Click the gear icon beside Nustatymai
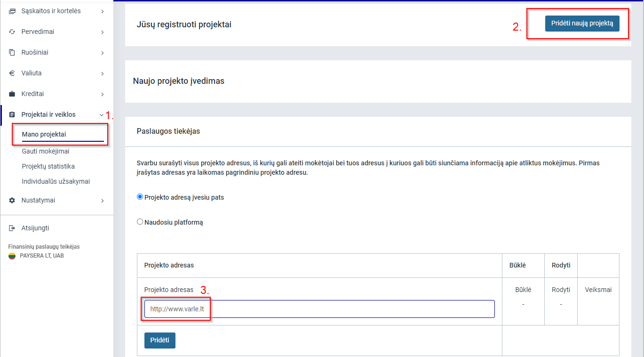The image size is (644, 357). (x=12, y=201)
